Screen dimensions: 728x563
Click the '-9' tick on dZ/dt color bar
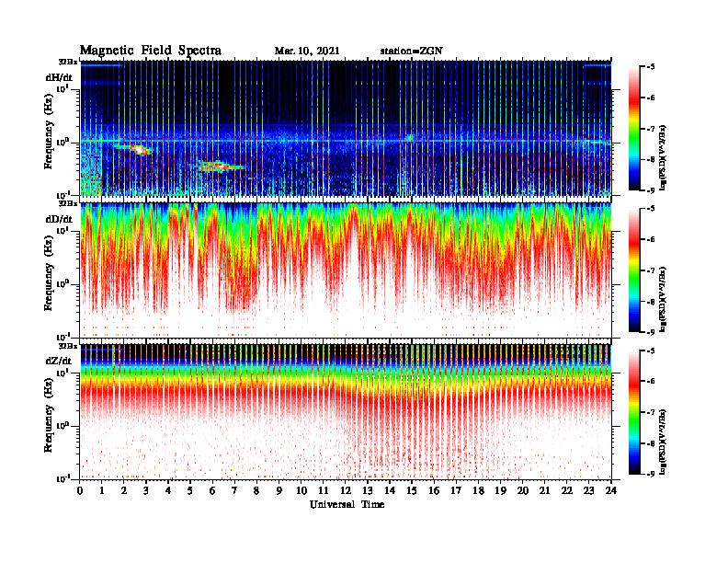[x=650, y=474]
